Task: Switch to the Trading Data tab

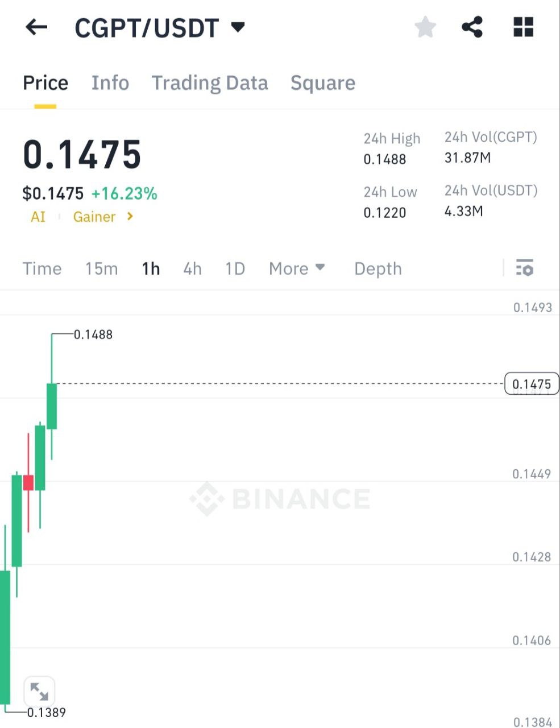Action: tap(210, 83)
